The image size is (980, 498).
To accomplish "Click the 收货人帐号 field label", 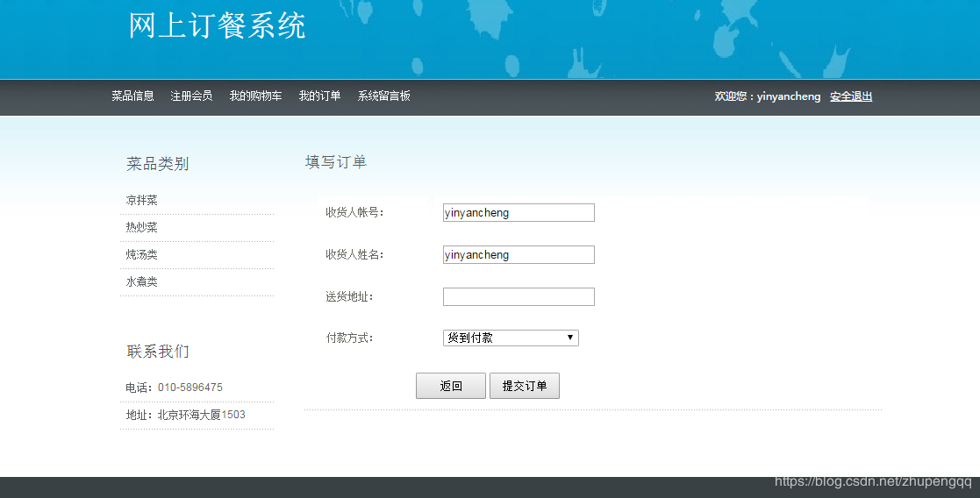I will pyautogui.click(x=354, y=212).
